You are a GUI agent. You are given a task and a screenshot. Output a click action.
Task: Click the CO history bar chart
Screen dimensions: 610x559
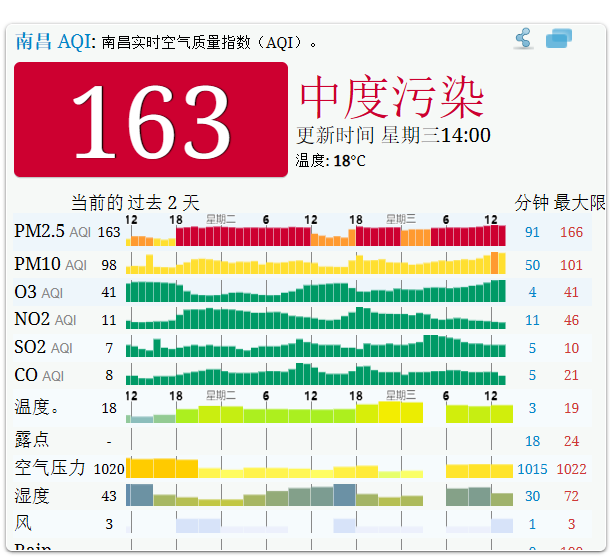pyautogui.click(x=316, y=374)
